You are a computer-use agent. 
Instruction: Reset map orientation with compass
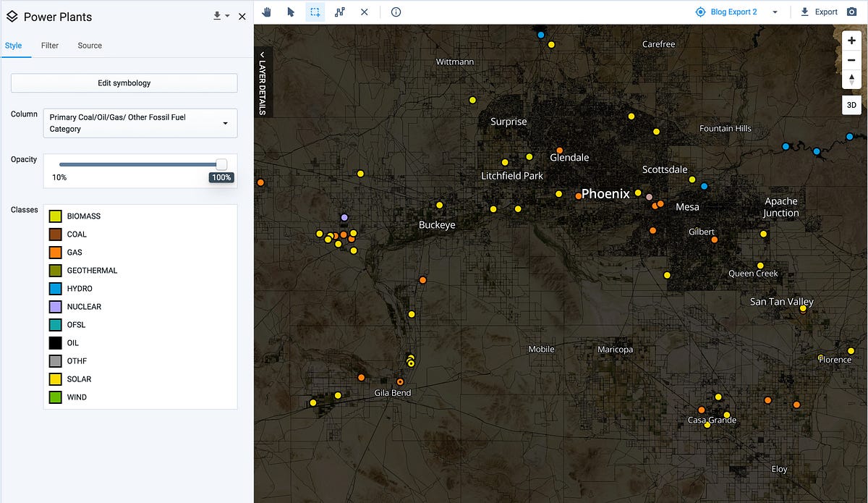tap(851, 79)
